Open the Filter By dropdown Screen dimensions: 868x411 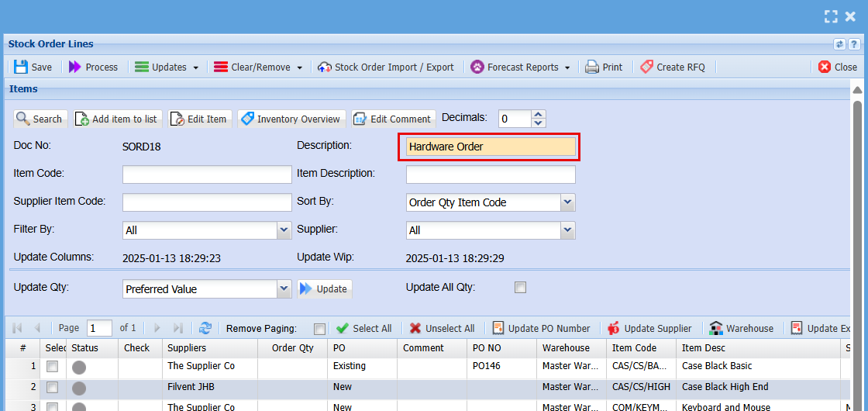(284, 230)
